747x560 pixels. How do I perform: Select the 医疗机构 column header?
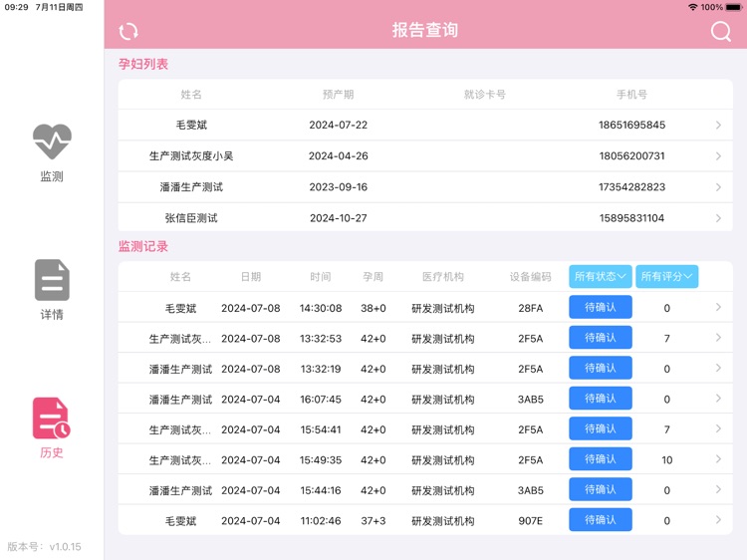point(442,277)
